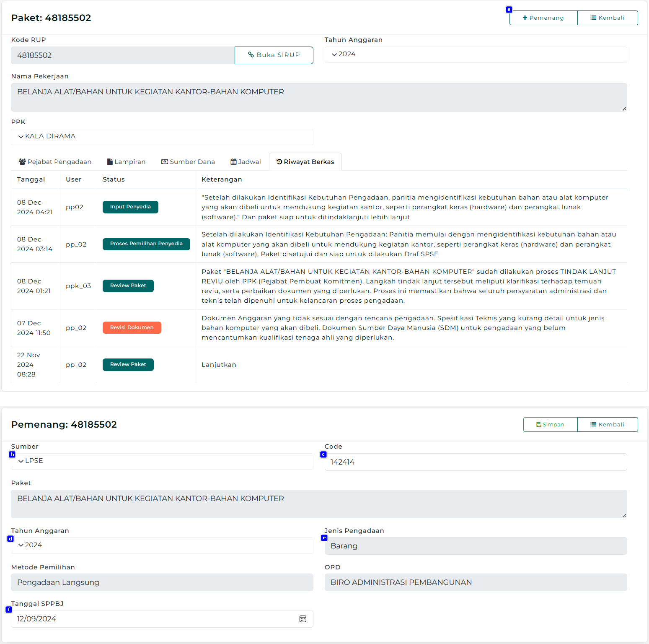Click the resize handle of the Paket textarea
649x644 pixels.
click(x=624, y=515)
